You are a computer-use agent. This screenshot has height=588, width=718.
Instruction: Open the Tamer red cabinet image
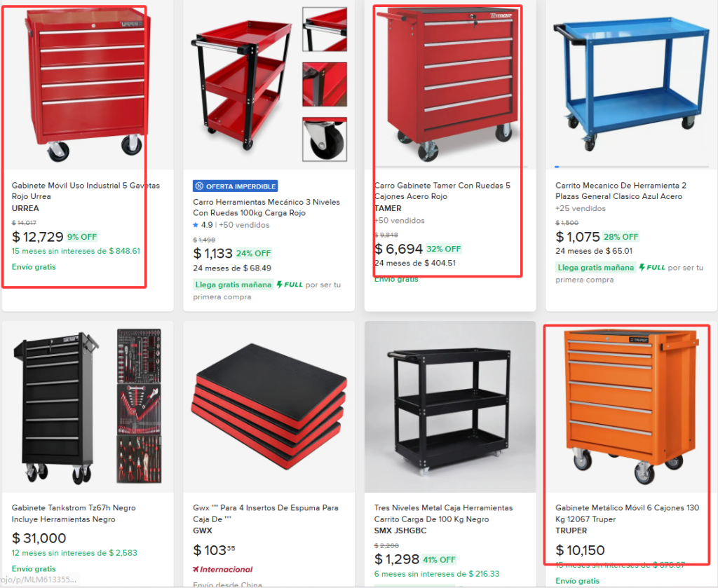tap(449, 84)
